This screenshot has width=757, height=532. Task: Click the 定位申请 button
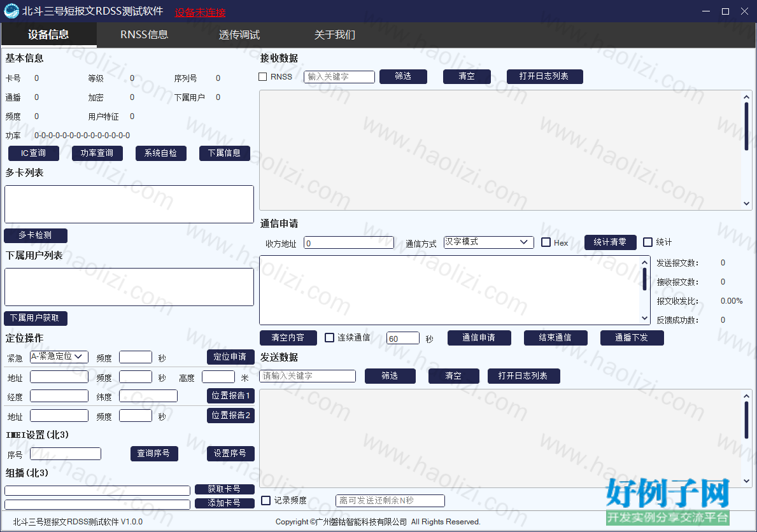pyautogui.click(x=230, y=357)
